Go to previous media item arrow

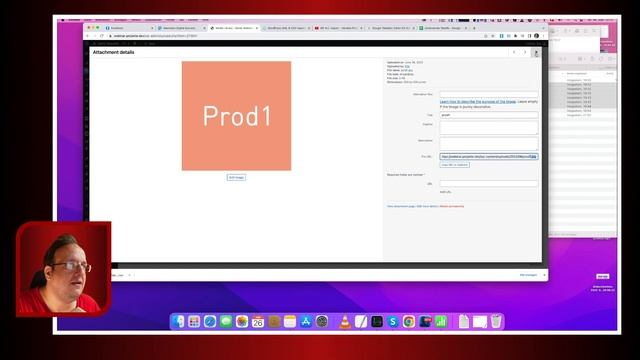coord(514,52)
